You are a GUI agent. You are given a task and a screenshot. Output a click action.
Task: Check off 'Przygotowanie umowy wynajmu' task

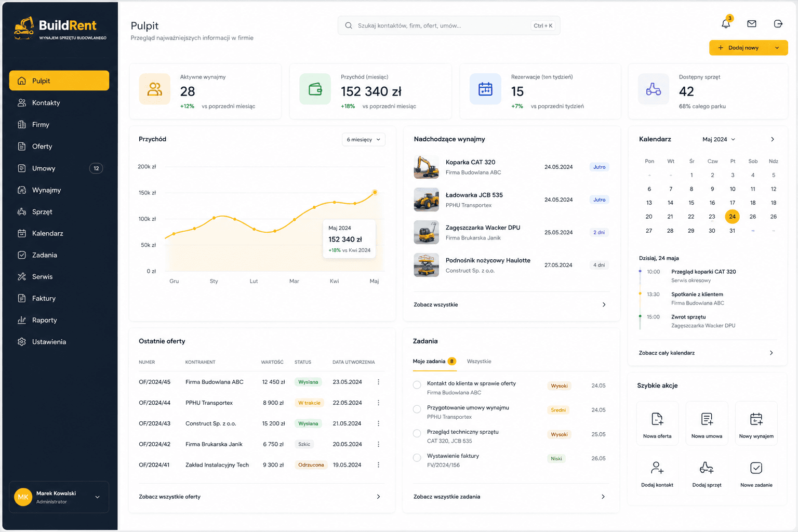[x=417, y=409]
